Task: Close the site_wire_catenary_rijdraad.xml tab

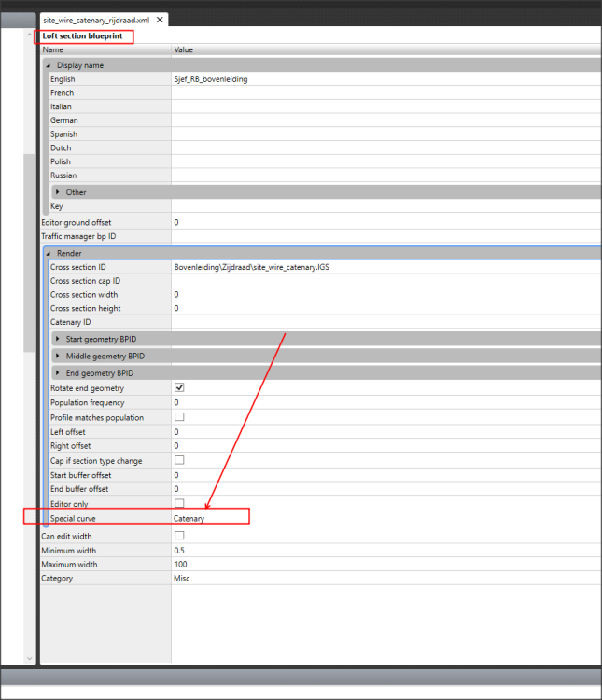Action: coord(160,20)
